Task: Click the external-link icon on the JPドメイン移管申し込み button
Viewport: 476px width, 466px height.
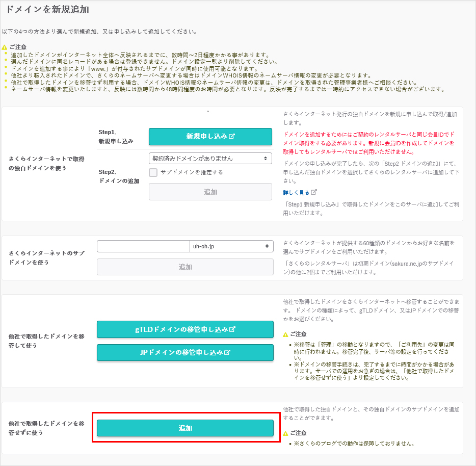Action: pos(227,352)
